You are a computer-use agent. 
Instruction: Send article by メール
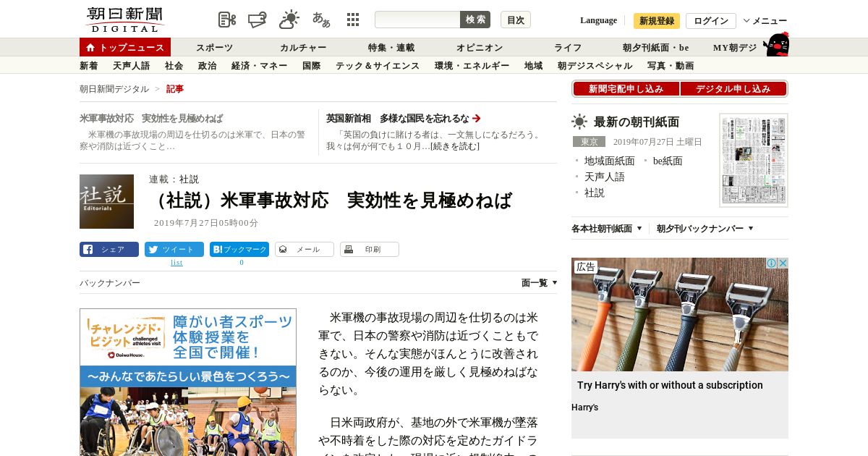(305, 250)
